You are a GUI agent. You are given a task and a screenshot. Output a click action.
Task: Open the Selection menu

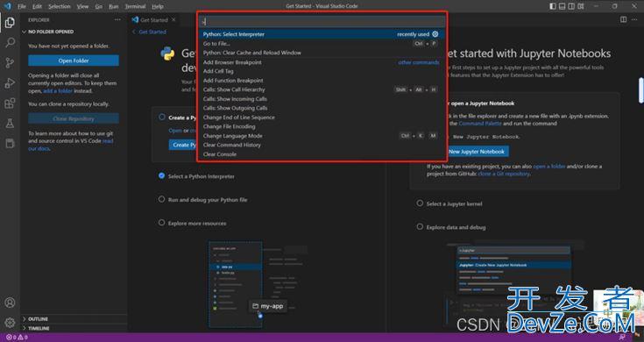point(60,7)
